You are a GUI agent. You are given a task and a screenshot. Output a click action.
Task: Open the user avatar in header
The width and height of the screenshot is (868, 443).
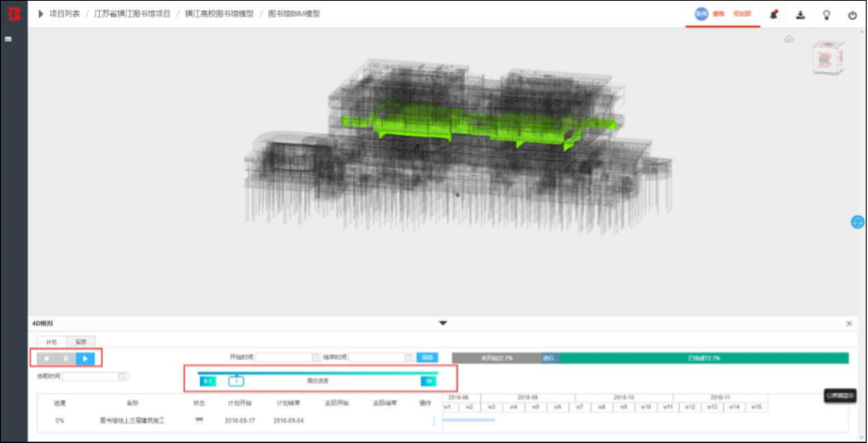point(701,15)
